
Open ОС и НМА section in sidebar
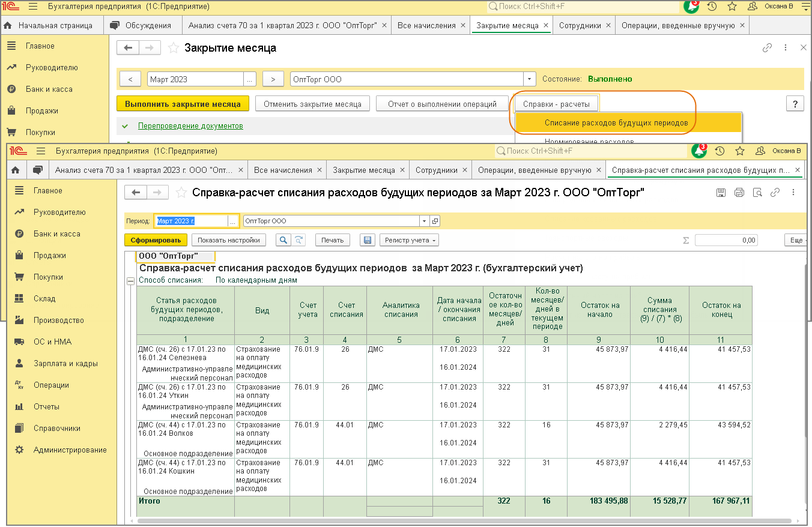[x=52, y=342]
